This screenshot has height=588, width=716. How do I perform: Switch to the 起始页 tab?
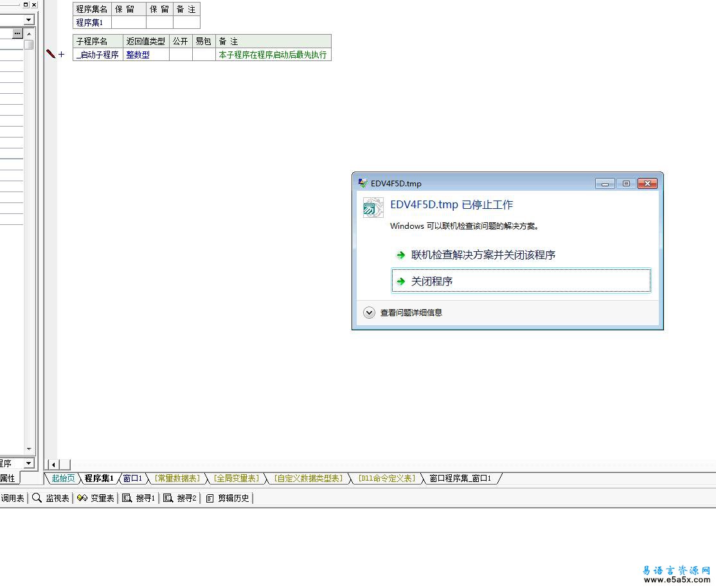(63, 478)
